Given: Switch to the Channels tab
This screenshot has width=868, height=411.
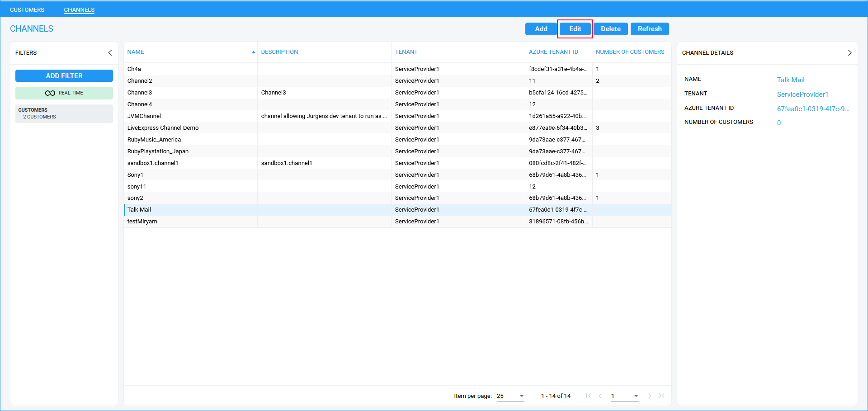Looking at the screenshot, I should click(79, 9).
